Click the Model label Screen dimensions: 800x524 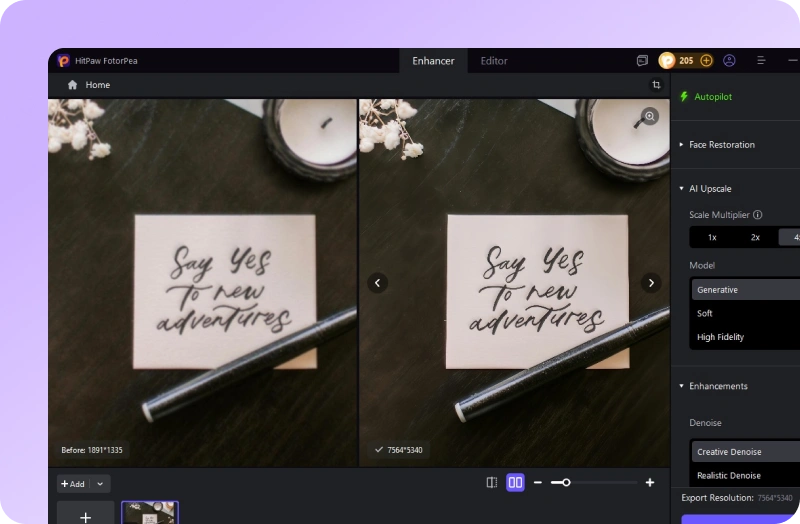702,265
